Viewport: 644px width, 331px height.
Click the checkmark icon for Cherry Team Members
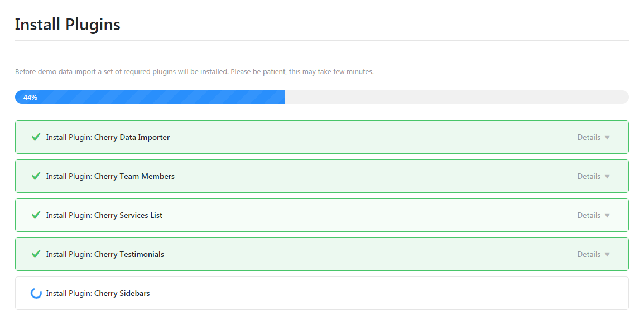pos(35,176)
